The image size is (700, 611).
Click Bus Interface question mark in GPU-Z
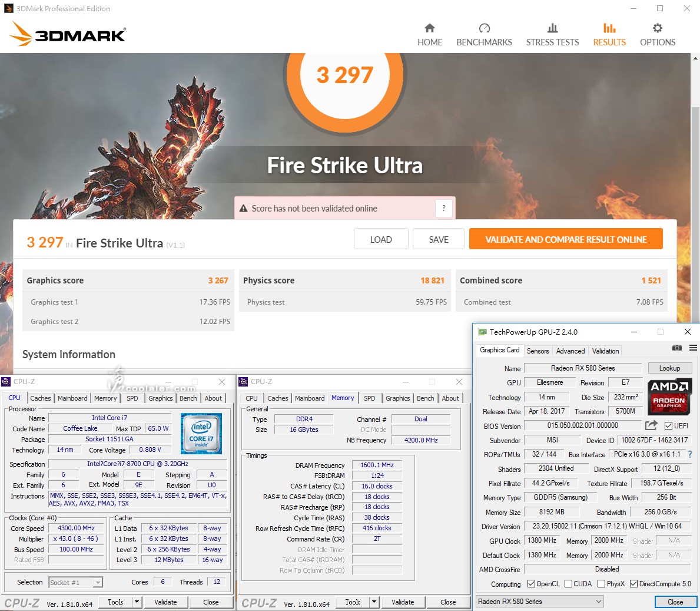coord(690,454)
